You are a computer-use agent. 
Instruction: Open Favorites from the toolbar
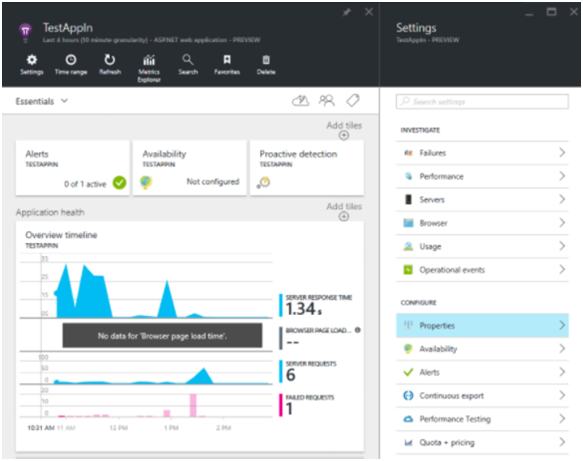(227, 64)
